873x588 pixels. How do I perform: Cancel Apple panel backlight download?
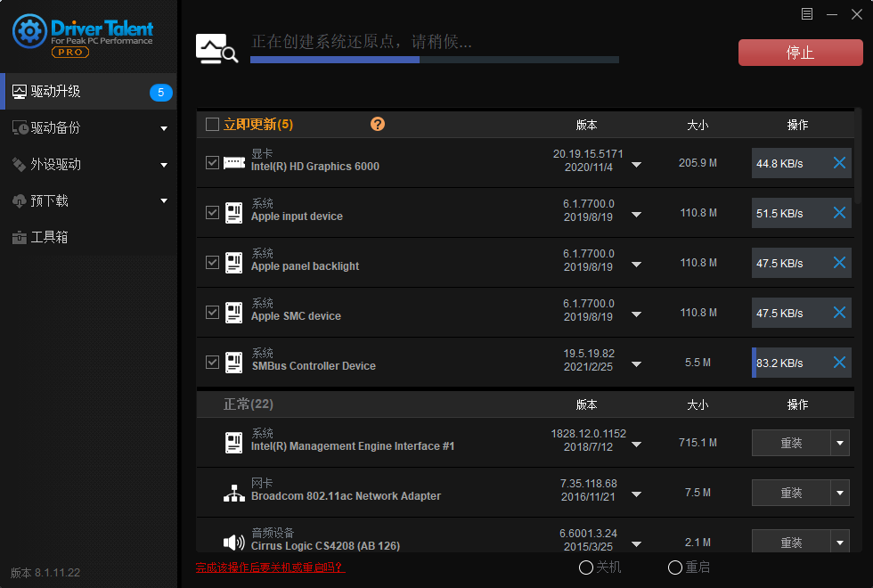(x=839, y=262)
